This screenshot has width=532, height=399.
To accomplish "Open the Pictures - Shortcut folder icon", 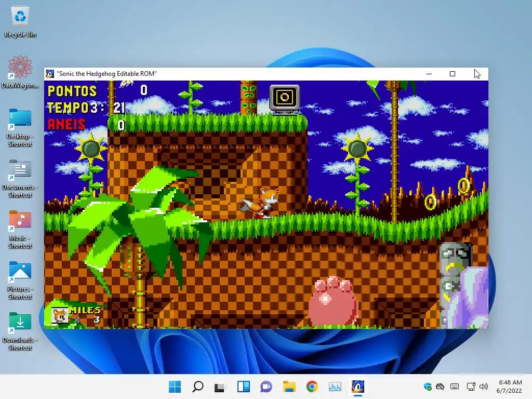I will pos(20,280).
